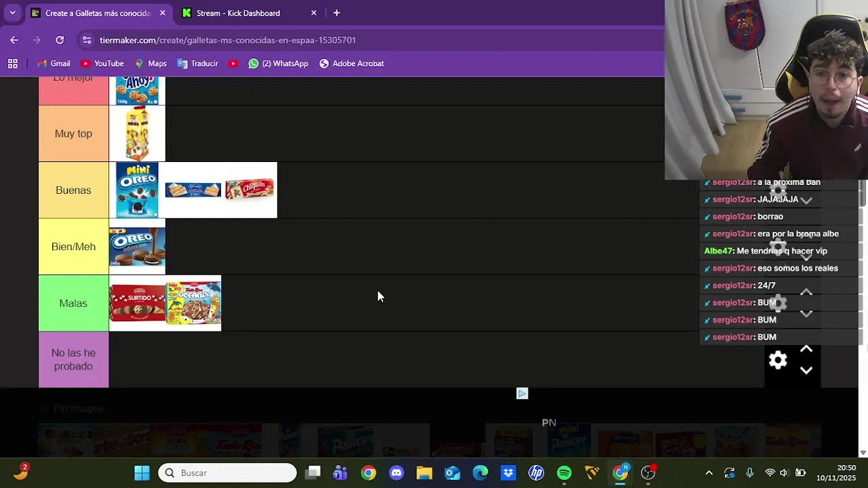The image size is (868, 488).
Task: Click the Albe47 username in chat
Action: [718, 251]
